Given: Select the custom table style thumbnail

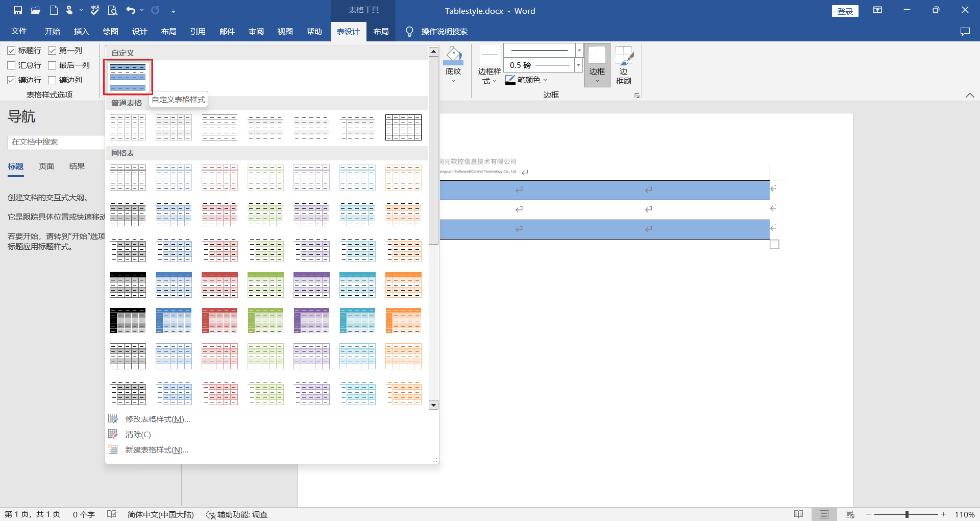Looking at the screenshot, I should coord(128,77).
